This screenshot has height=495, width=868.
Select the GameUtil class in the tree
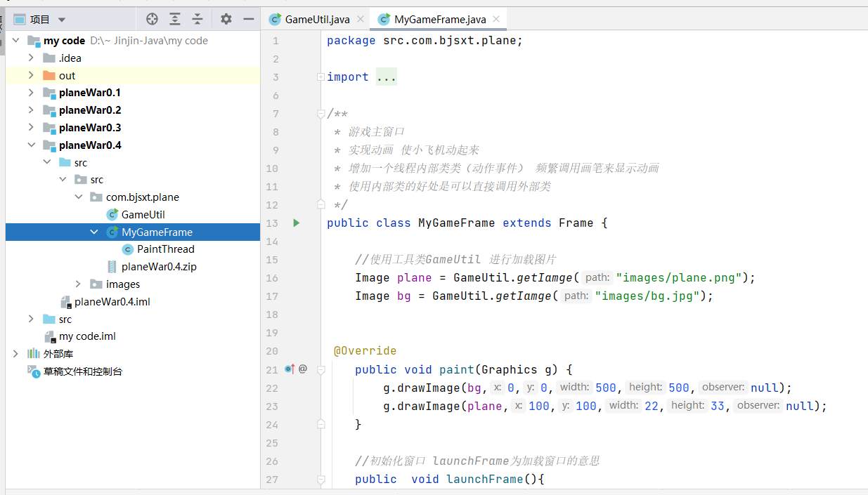pyautogui.click(x=143, y=215)
